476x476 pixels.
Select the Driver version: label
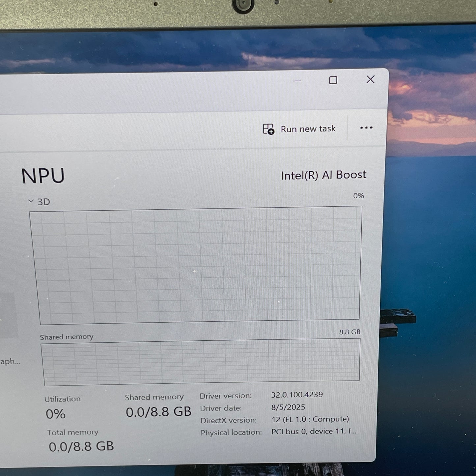pos(226,396)
